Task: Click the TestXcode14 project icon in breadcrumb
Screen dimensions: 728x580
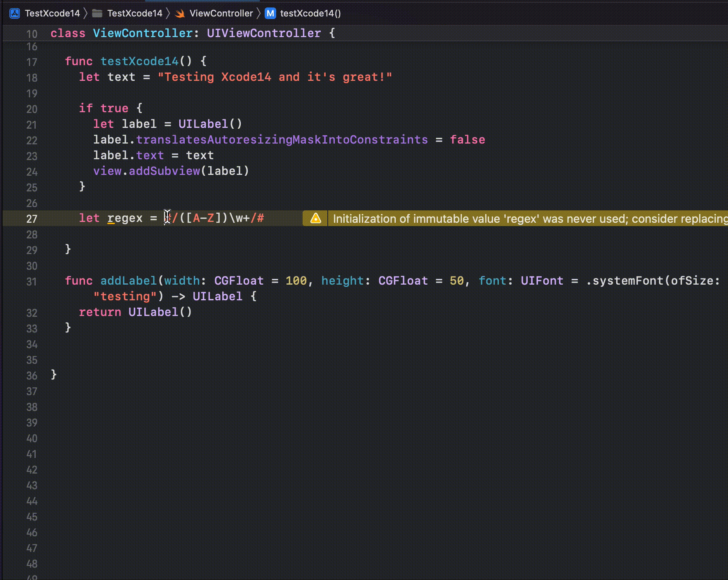Action: point(15,13)
